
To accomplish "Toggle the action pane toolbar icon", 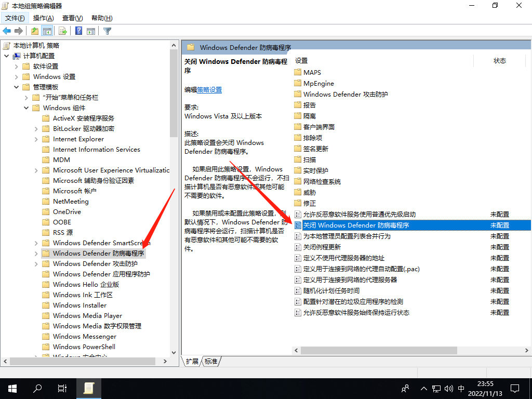I will click(91, 31).
